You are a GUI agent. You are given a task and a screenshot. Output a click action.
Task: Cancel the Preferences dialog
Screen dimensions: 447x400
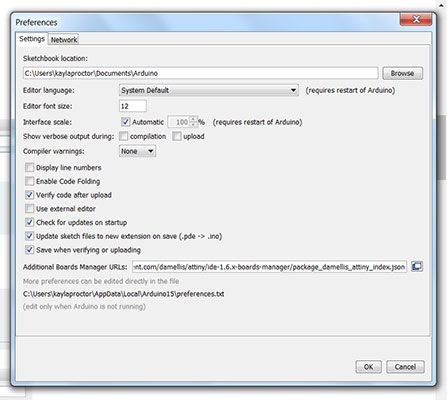coord(405,367)
